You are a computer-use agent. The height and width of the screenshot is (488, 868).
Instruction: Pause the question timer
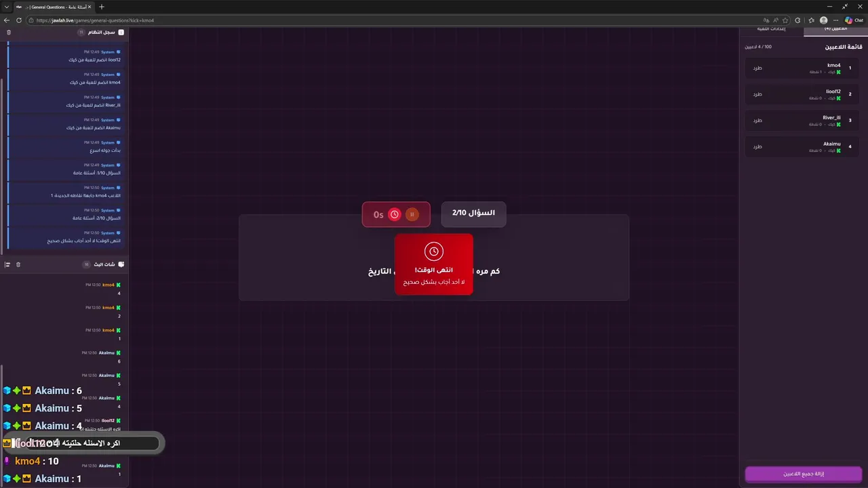412,214
